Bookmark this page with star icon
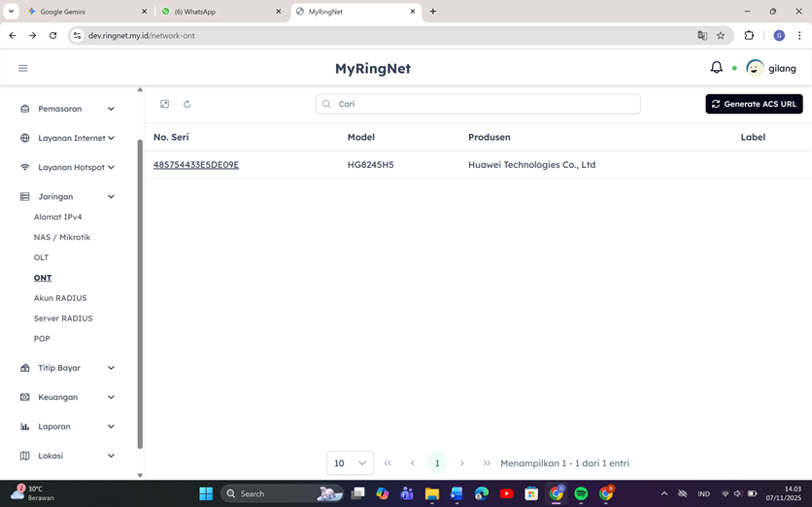 tap(721, 35)
